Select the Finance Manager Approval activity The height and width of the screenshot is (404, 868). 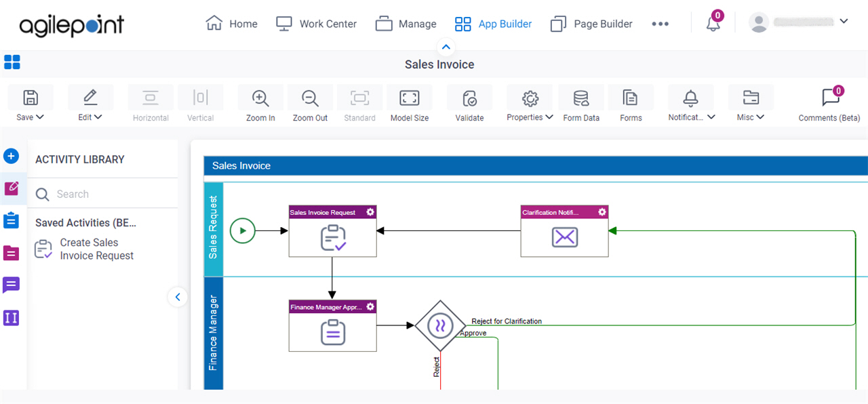[x=332, y=325]
